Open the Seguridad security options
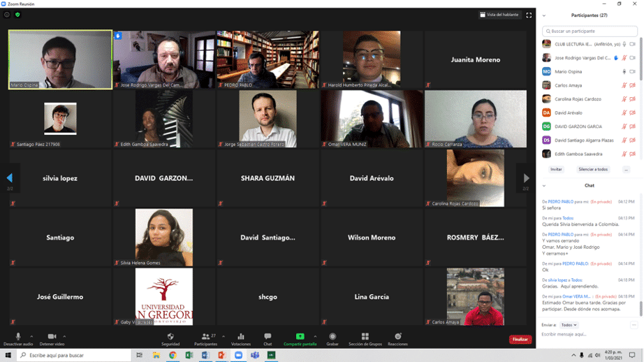The image size is (644, 362). coord(170,339)
